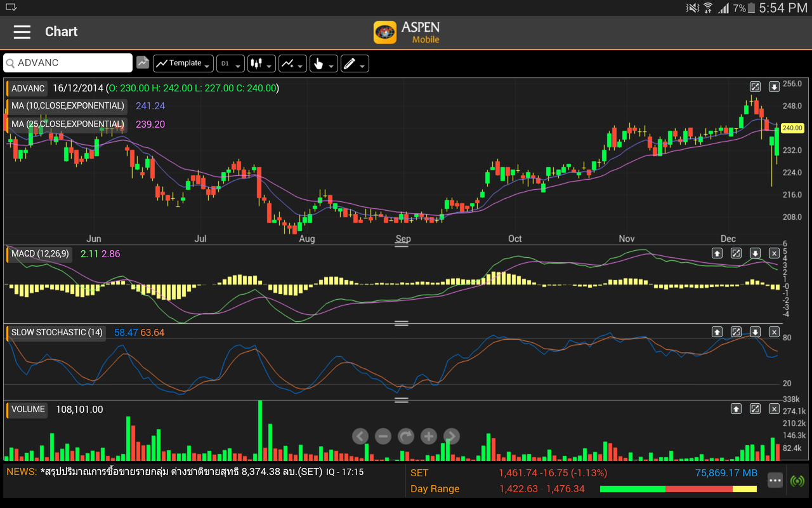
Task: Open the add indicator dropdown
Action: (x=292, y=63)
